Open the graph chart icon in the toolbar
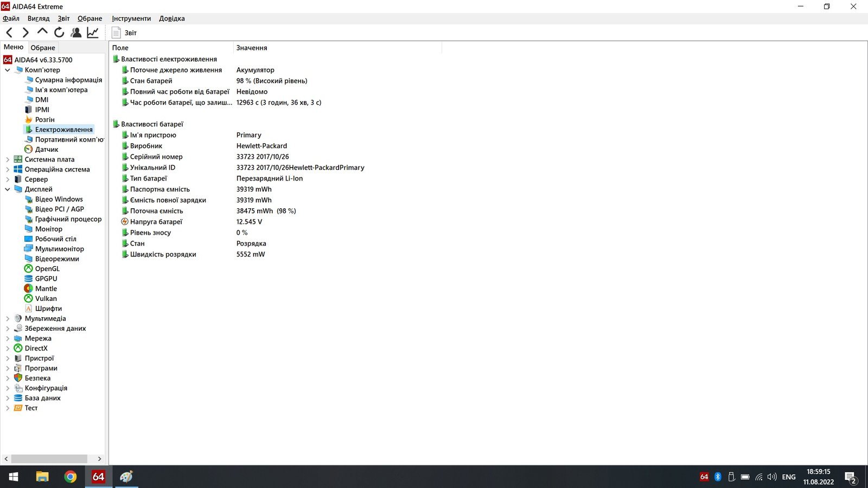868x488 pixels. [x=93, y=33]
